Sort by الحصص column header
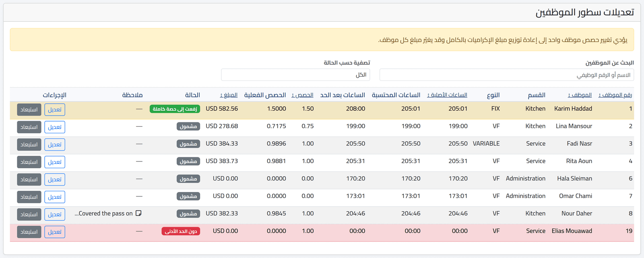This screenshot has height=258, width=644. (x=302, y=95)
